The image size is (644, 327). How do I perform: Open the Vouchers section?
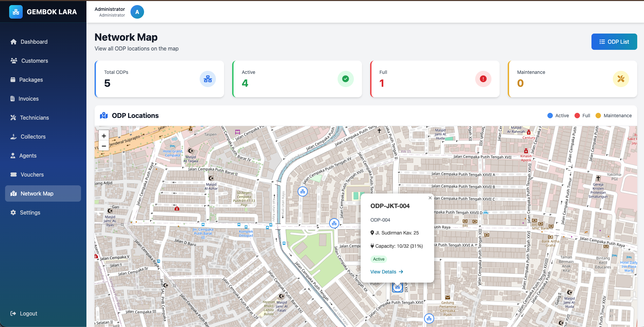point(32,175)
